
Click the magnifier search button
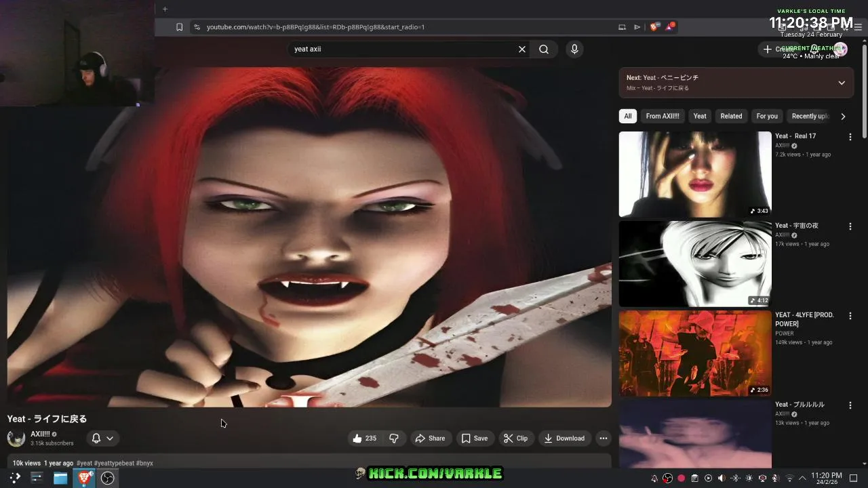click(544, 49)
